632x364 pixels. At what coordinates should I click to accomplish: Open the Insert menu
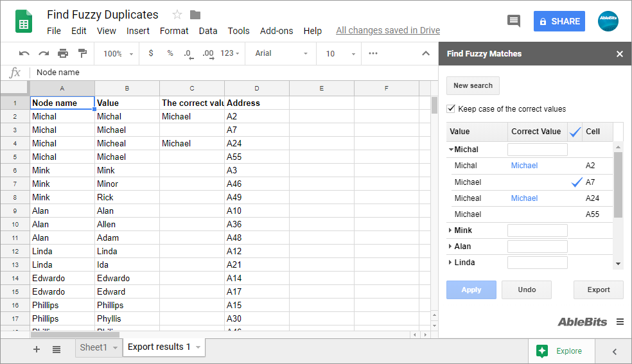tap(138, 31)
